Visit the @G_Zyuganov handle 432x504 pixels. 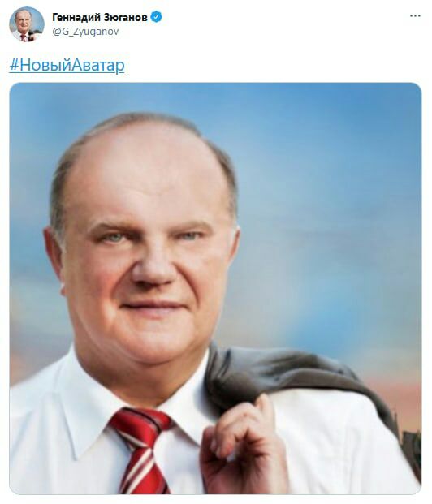[85, 32]
